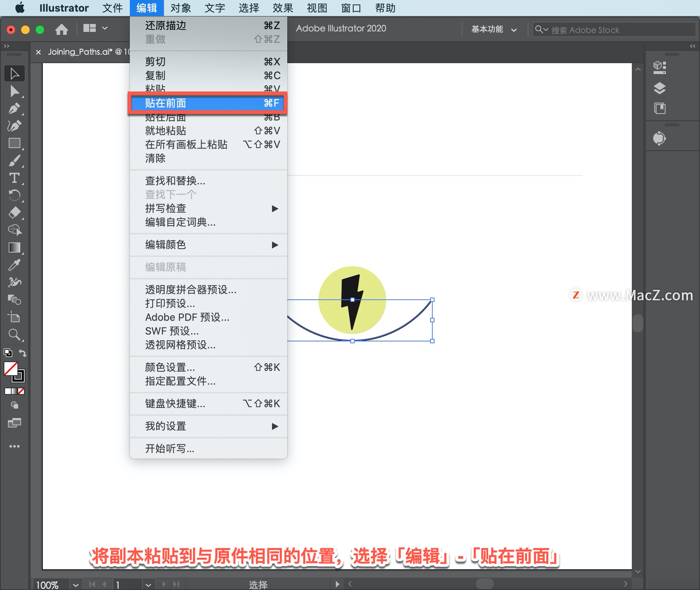Screen dimensions: 700x590
Task: Open the 对象 menu
Action: tap(180, 8)
